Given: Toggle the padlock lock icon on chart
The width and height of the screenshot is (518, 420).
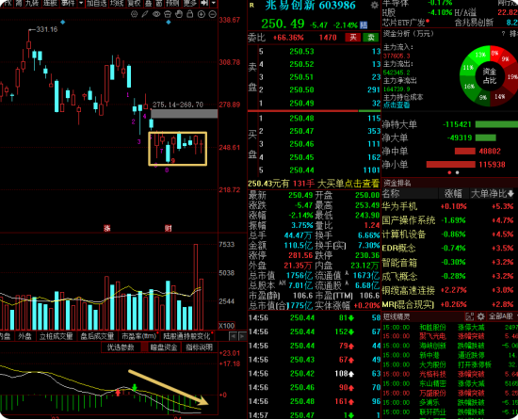Looking at the screenshot, I should pyautogui.click(x=190, y=14).
